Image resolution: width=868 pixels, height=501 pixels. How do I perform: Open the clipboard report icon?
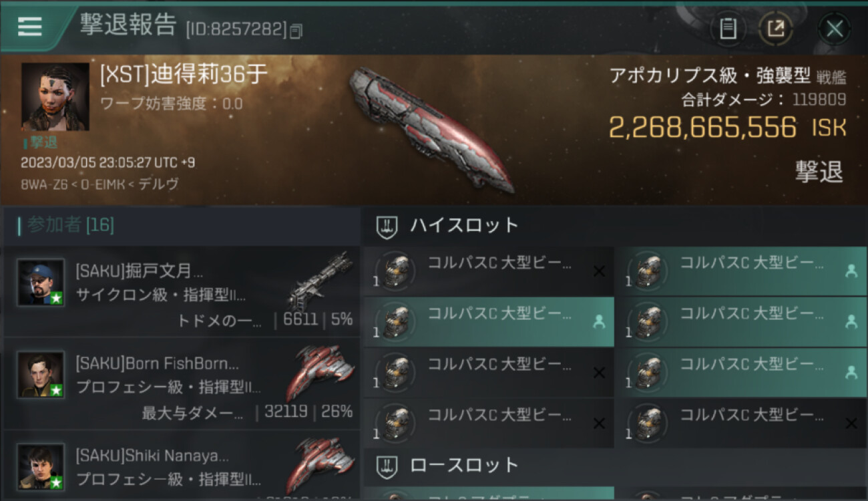(728, 29)
